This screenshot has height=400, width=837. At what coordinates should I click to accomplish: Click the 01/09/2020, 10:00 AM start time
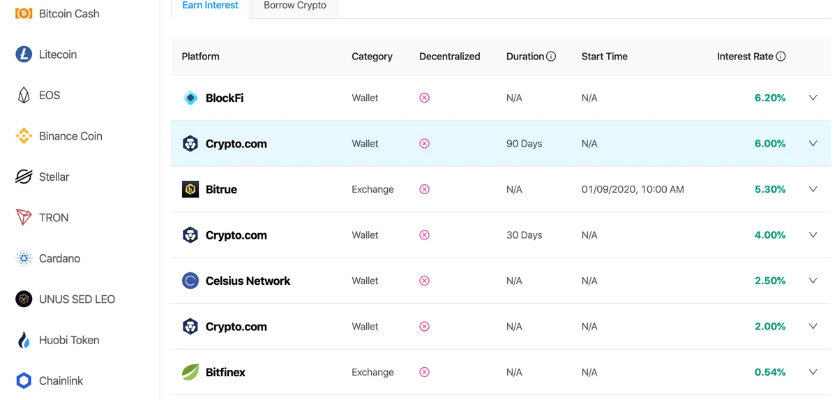click(x=633, y=189)
